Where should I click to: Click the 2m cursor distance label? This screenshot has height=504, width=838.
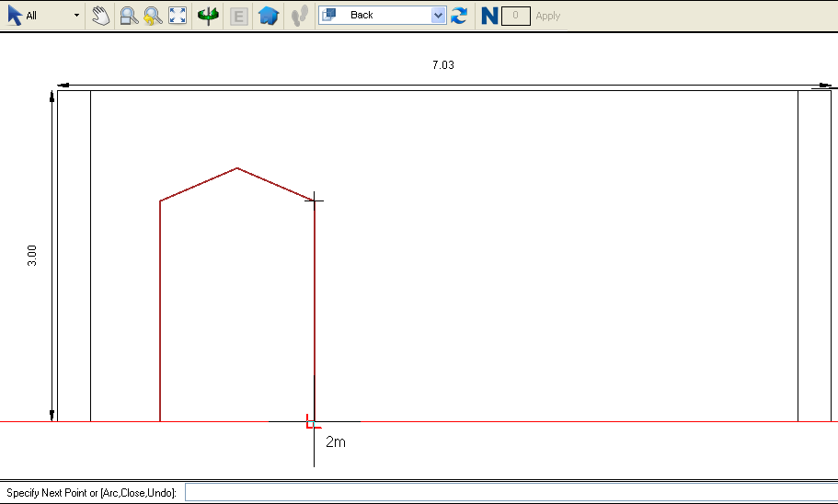coord(336,442)
